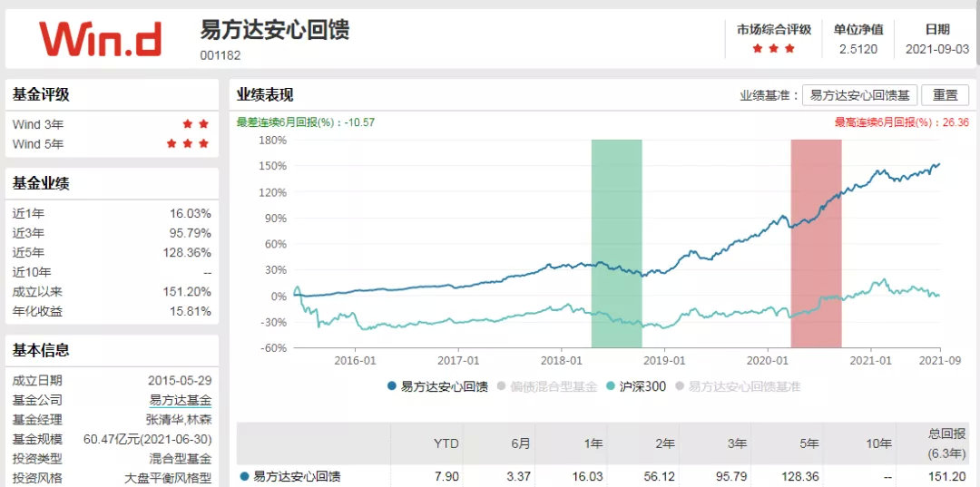Toggle 沪深300 legend series

tap(636, 386)
